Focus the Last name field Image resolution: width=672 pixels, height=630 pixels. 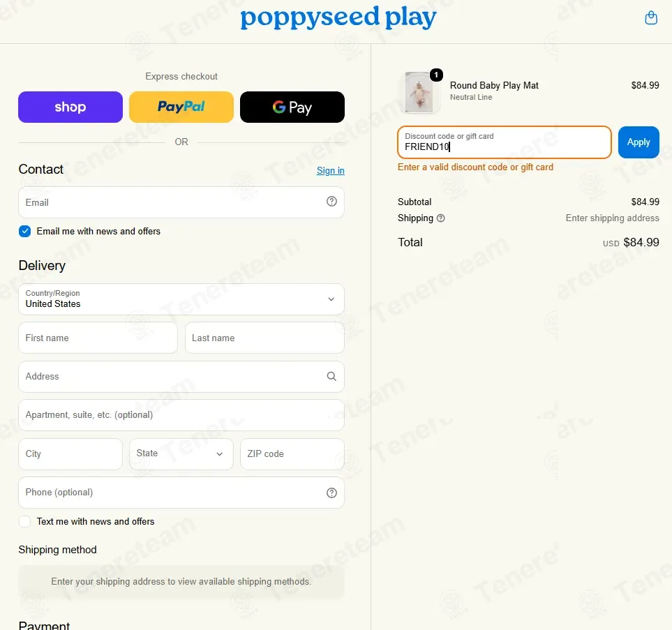[x=264, y=338]
